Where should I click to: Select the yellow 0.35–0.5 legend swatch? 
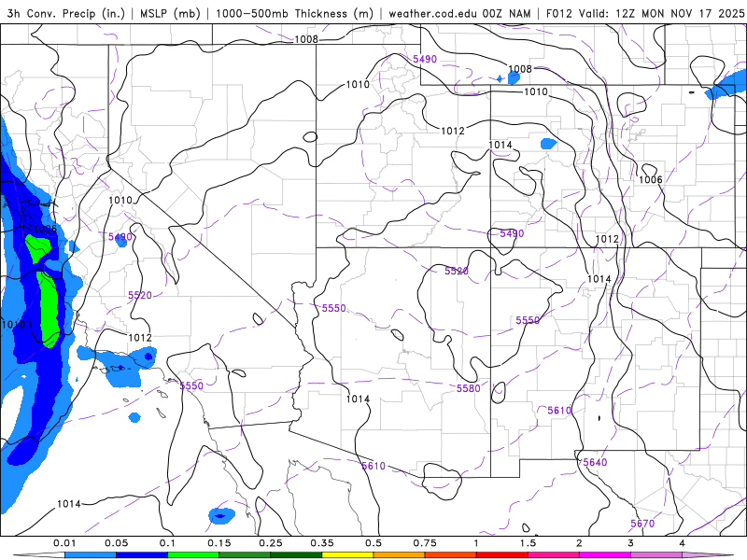(347, 555)
